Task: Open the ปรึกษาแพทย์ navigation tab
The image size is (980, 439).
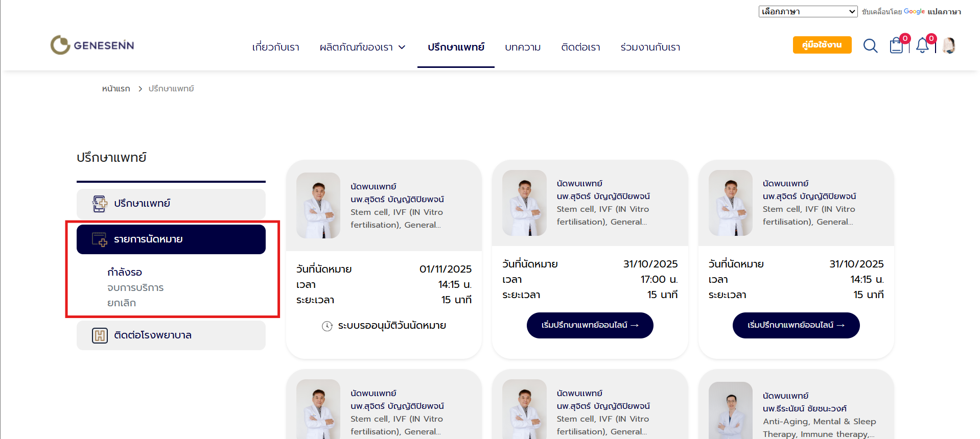Action: coord(456,47)
